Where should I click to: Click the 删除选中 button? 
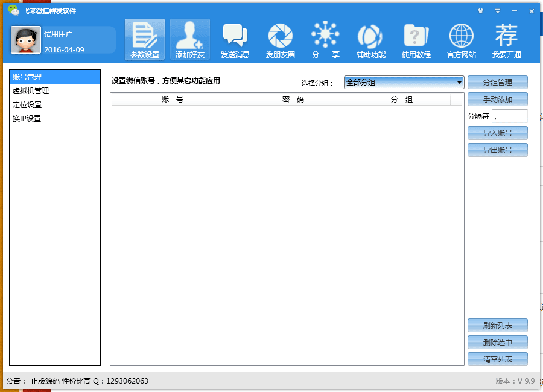pos(497,343)
